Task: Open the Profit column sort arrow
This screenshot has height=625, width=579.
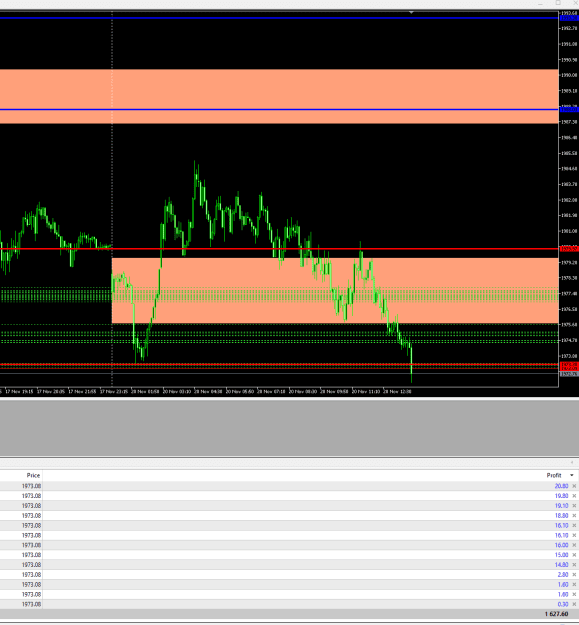Action: click(x=572, y=476)
